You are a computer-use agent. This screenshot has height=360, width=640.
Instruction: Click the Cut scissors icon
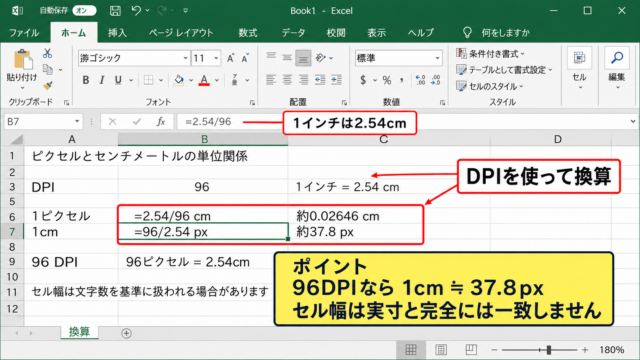pyautogui.click(x=47, y=53)
